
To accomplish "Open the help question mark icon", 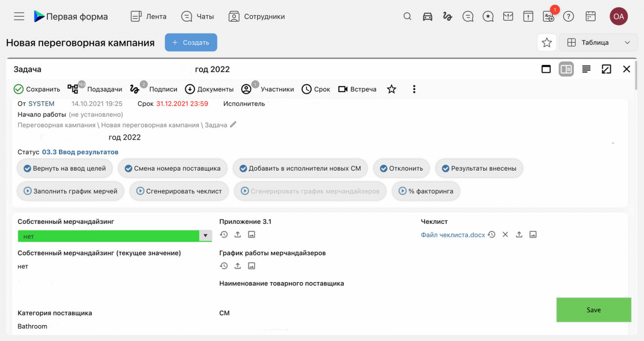I will coord(568,16).
